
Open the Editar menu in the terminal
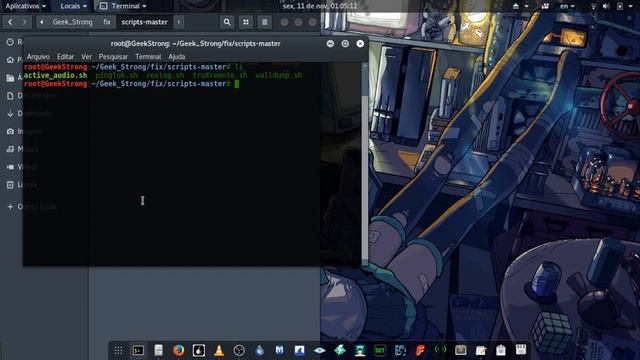coord(65,57)
